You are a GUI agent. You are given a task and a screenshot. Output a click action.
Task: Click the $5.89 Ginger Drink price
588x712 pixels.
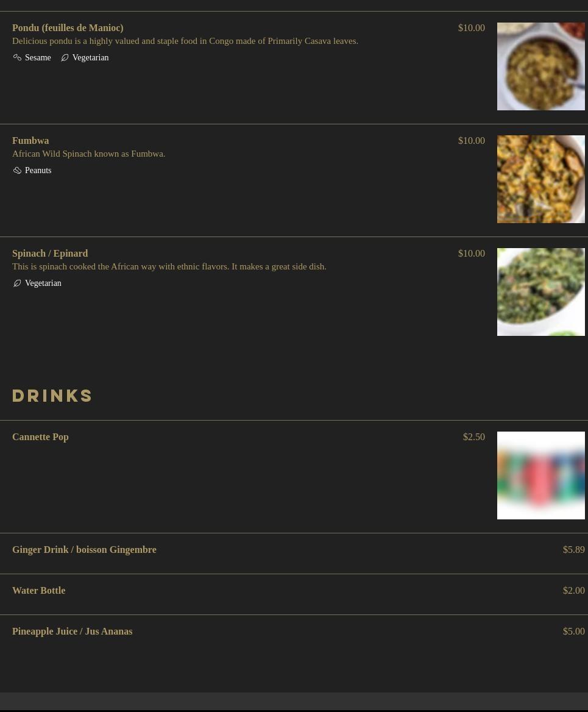click(x=573, y=549)
